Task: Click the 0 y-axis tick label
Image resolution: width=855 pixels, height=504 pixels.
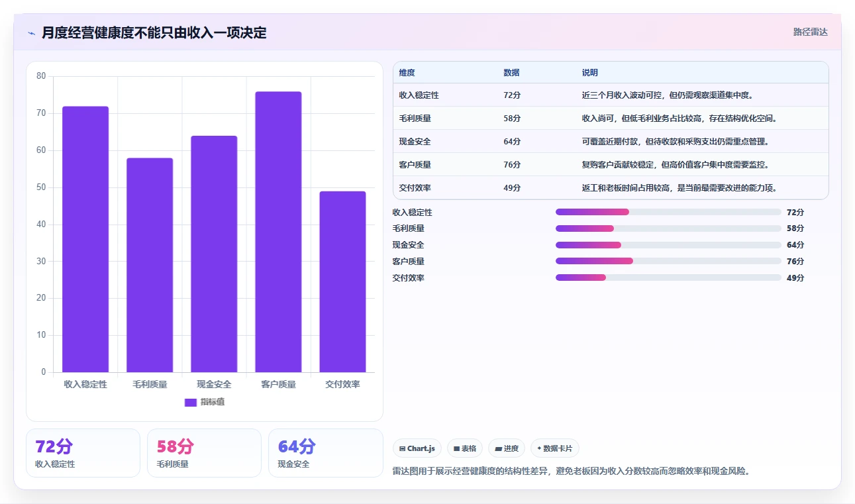Action: pyautogui.click(x=44, y=372)
